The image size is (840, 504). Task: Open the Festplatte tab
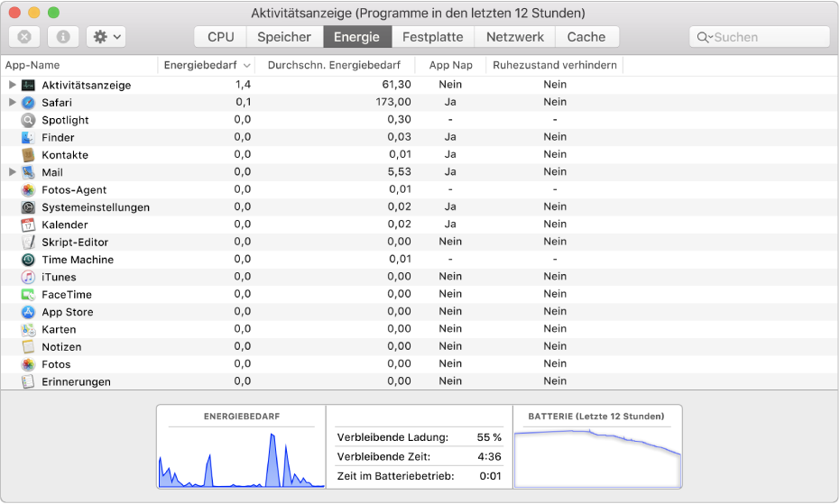click(x=433, y=37)
